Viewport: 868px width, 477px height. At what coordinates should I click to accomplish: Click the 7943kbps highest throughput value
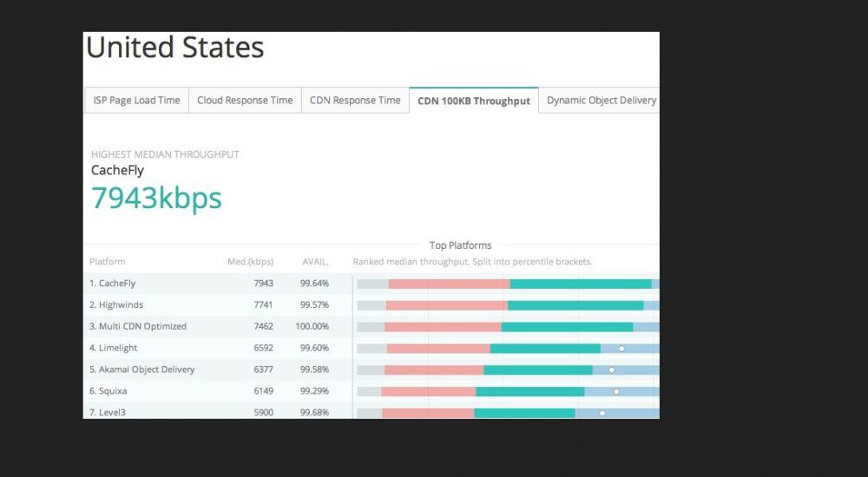(x=156, y=199)
